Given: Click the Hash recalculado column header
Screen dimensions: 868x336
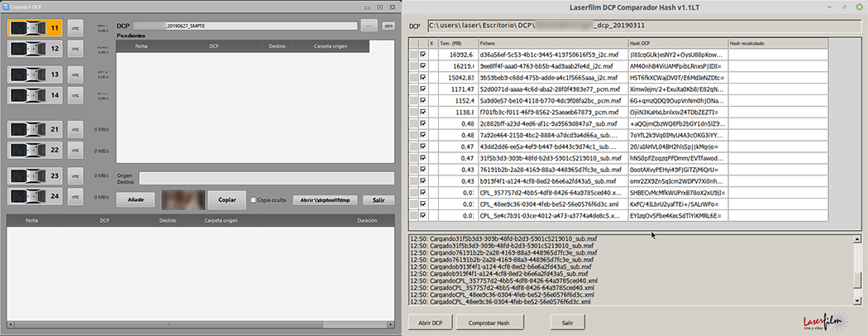Looking at the screenshot, I should click(x=777, y=42).
